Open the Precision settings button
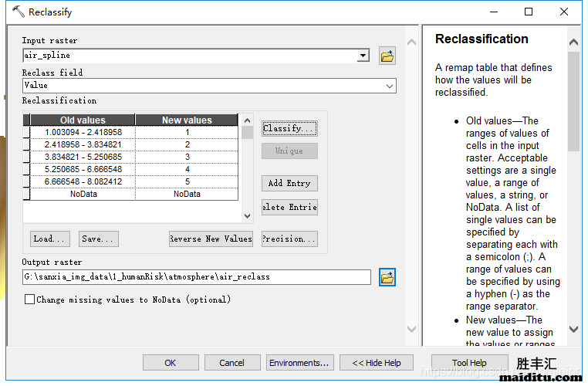This screenshot has height=386, width=588. click(x=289, y=239)
